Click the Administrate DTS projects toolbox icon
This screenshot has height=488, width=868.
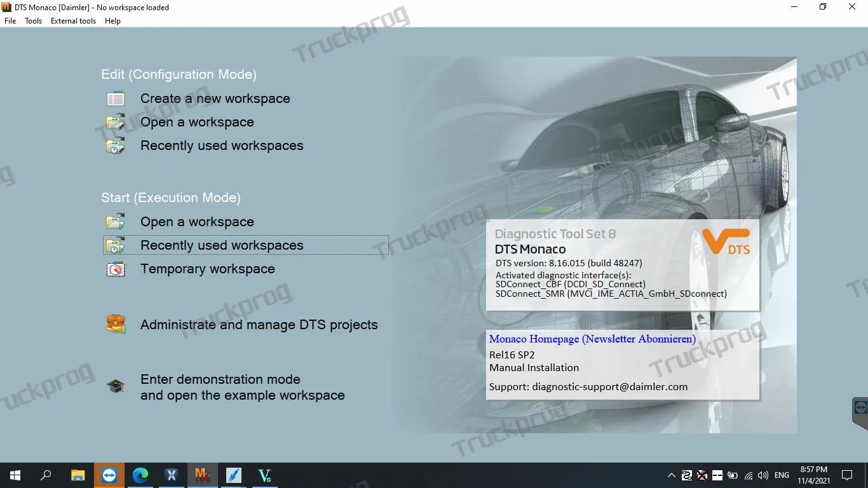click(x=116, y=324)
